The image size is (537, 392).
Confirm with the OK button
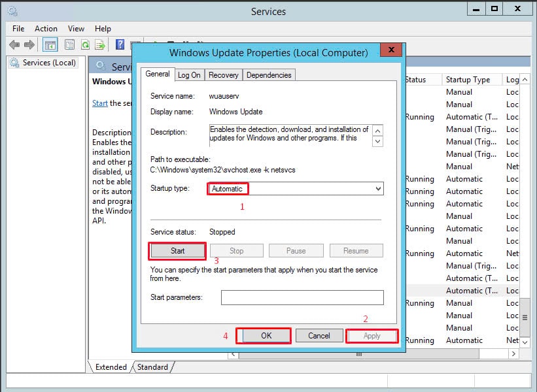tap(266, 336)
